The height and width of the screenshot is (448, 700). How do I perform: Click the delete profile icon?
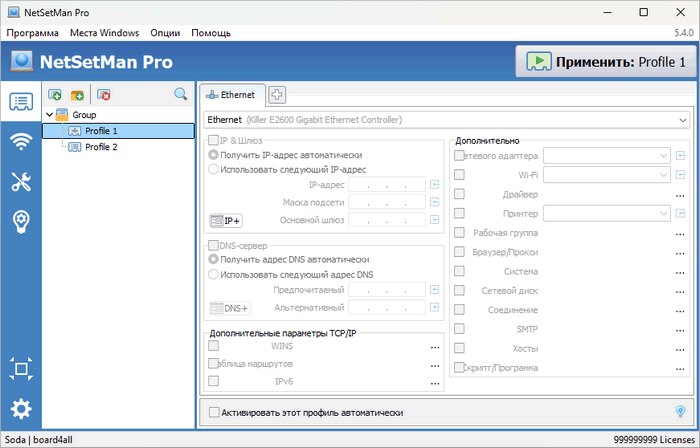click(x=104, y=94)
